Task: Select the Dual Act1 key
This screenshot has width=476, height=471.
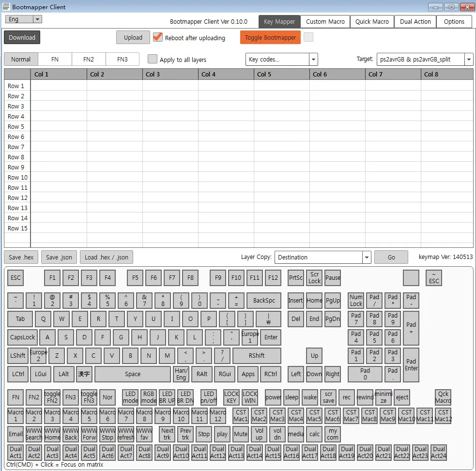Action: click(x=15, y=452)
